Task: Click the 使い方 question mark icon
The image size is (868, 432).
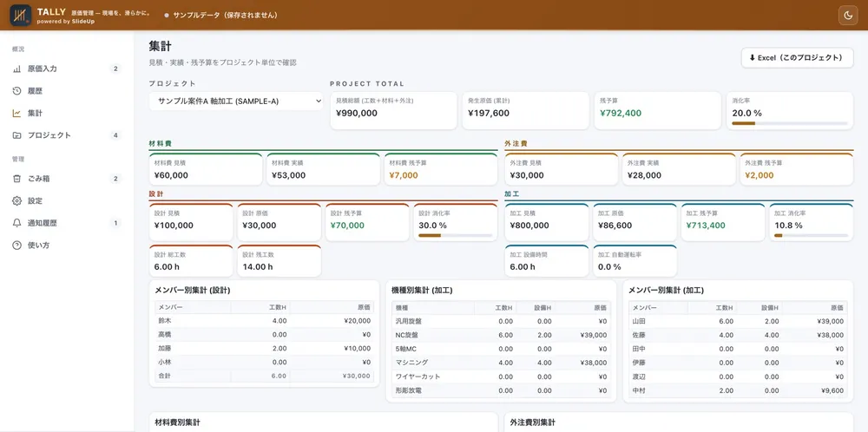Action: [x=16, y=245]
